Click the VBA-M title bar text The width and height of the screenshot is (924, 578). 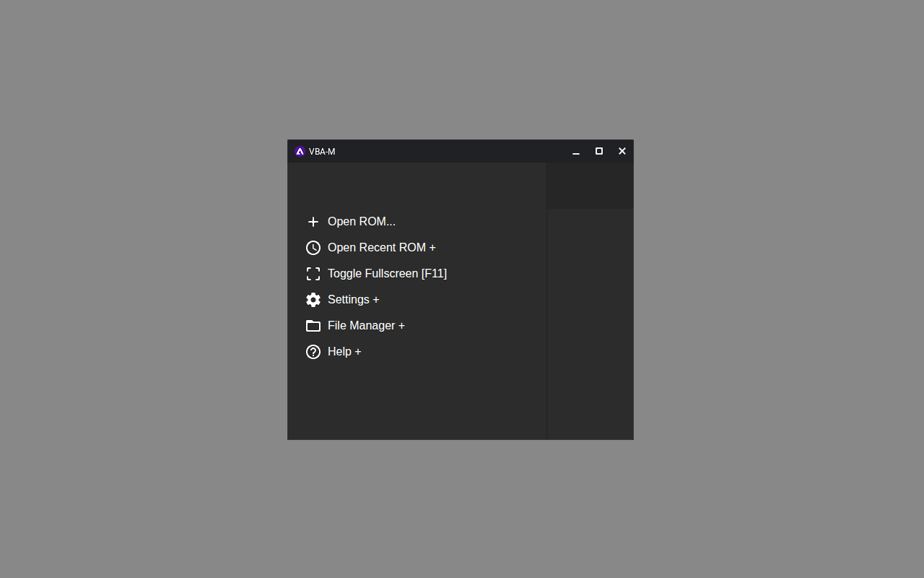click(x=322, y=151)
